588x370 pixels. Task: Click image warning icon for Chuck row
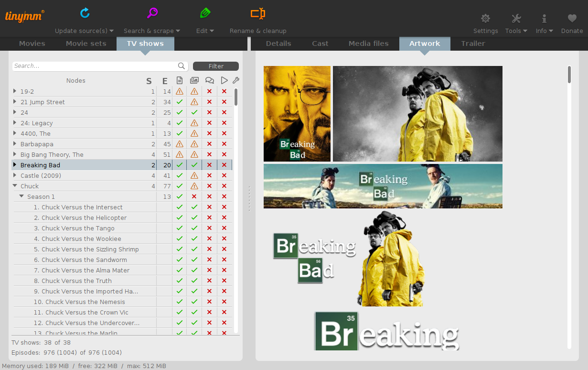[194, 186]
